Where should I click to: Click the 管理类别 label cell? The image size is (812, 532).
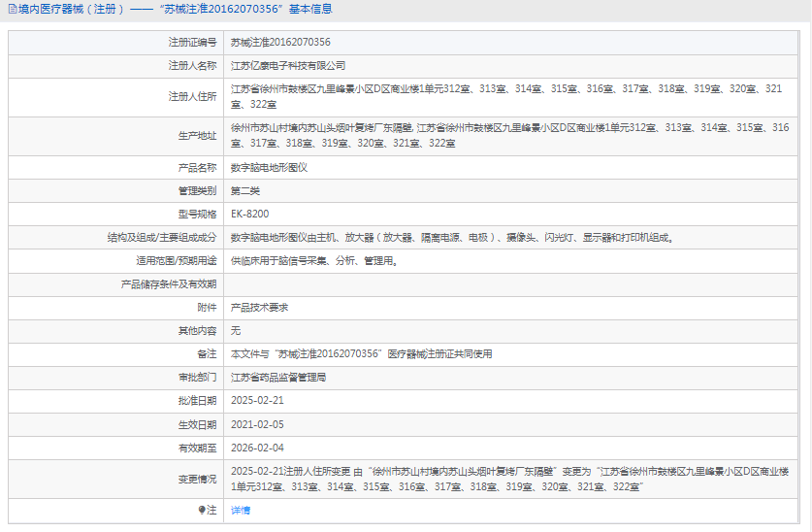(116, 190)
